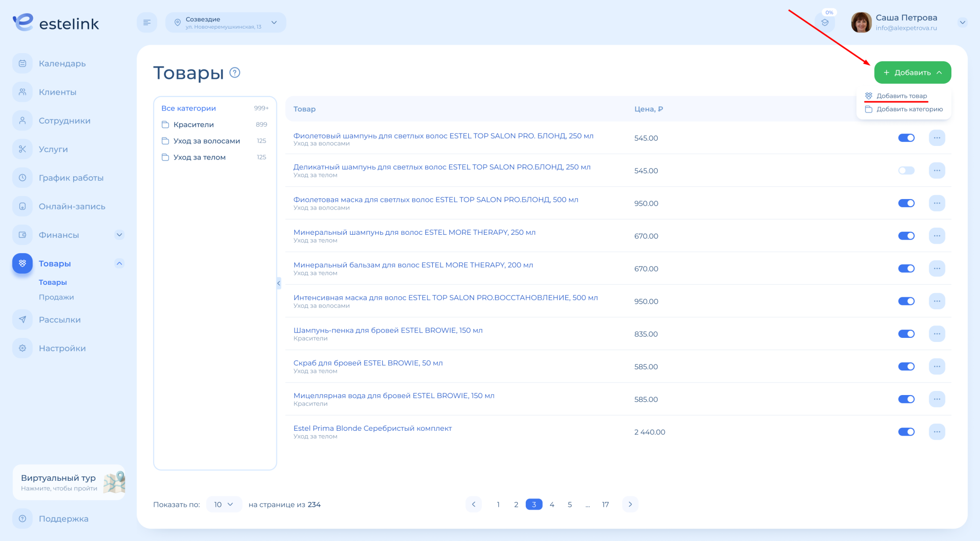Image resolution: width=980 pixels, height=541 pixels.
Task: Go to page 1
Action: click(498, 504)
